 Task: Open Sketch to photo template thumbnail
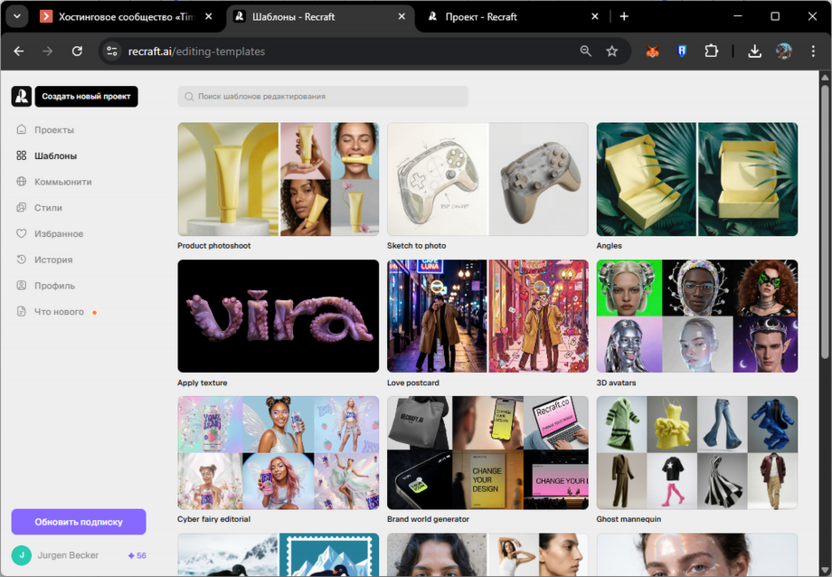[488, 179]
